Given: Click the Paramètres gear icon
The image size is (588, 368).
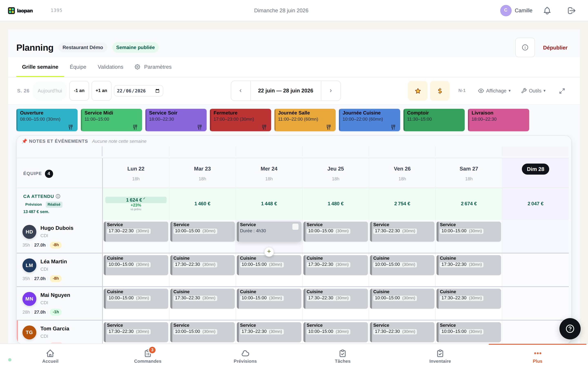Looking at the screenshot, I should tap(137, 67).
